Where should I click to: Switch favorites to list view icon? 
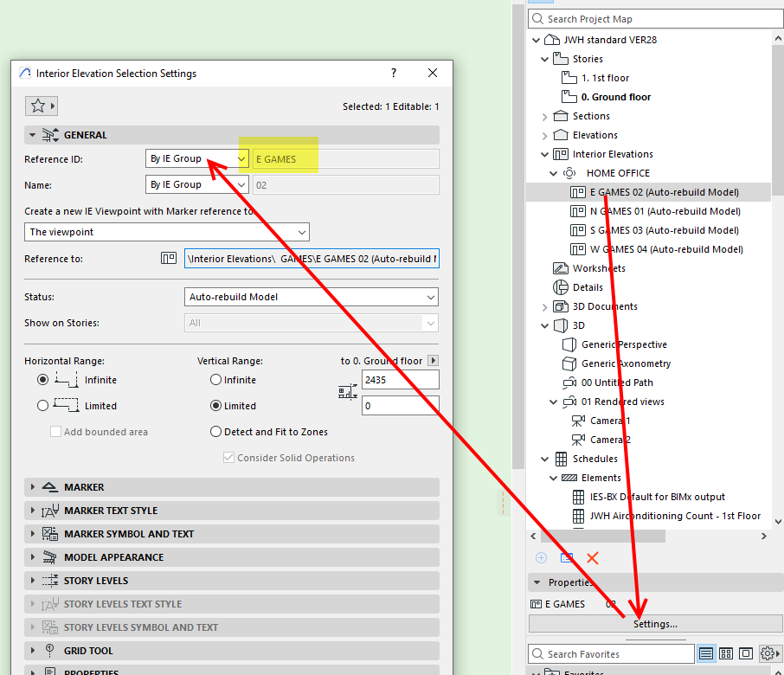click(x=706, y=653)
